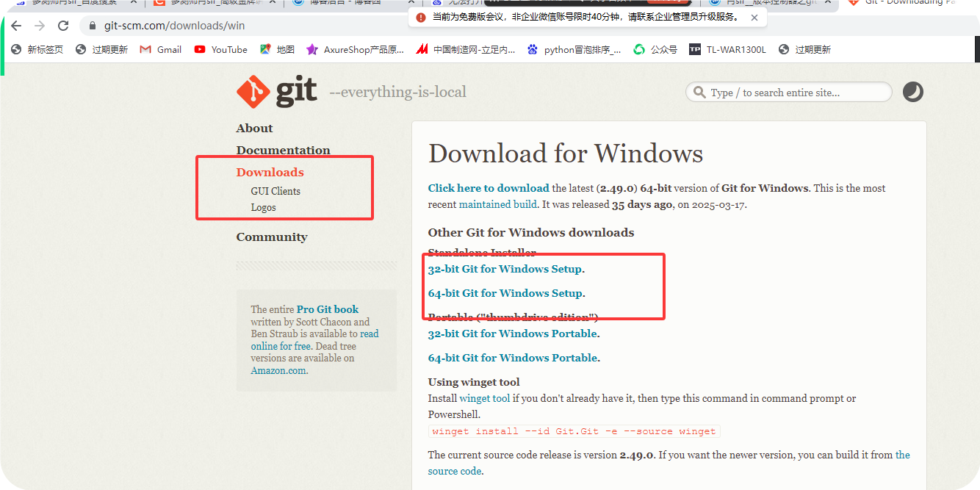Download 64-bit Git for Windows Portable

(x=513, y=358)
